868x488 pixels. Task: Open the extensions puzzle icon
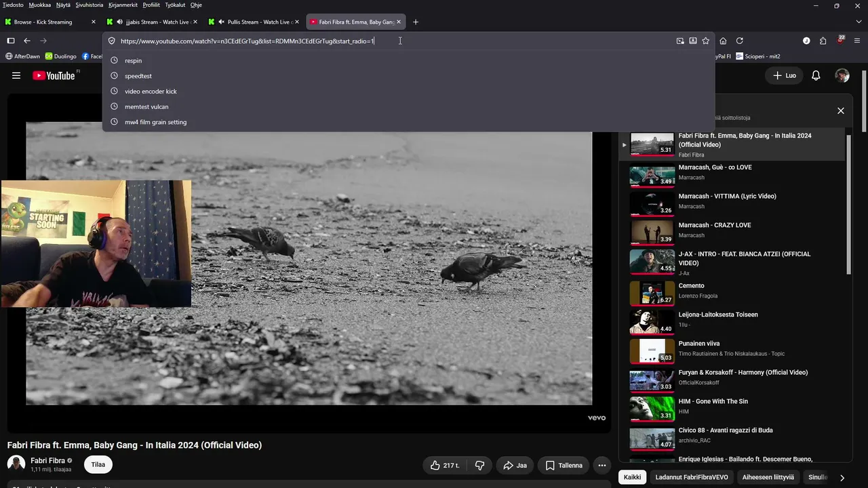(x=823, y=41)
